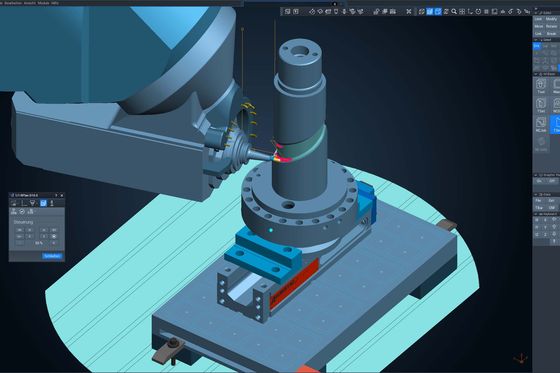Click the blue Schließen button
This screenshot has width=560, height=373.
(52, 256)
